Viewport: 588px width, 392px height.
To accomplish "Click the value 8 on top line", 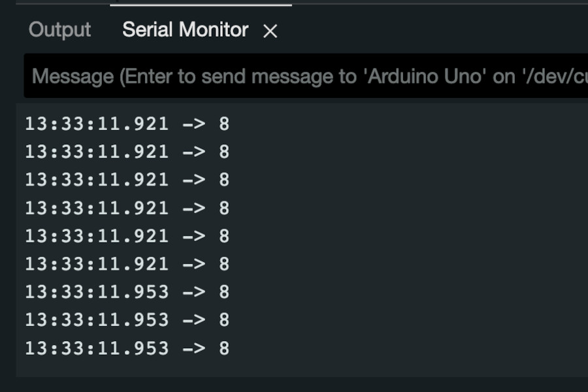I will pyautogui.click(x=224, y=123).
